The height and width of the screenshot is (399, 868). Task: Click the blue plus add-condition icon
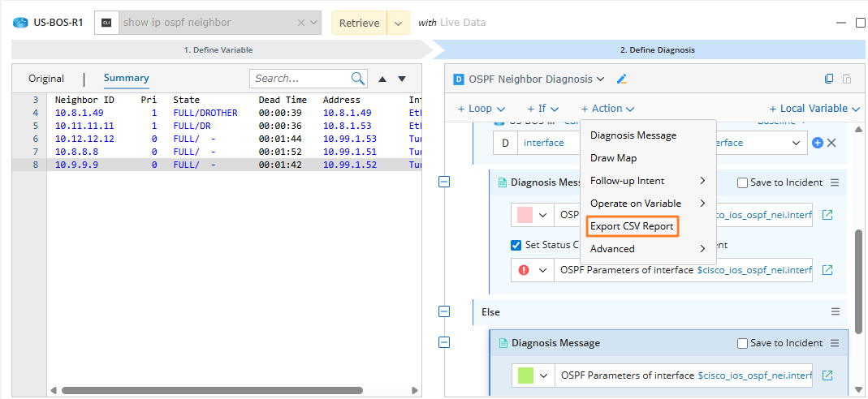pyautogui.click(x=818, y=143)
